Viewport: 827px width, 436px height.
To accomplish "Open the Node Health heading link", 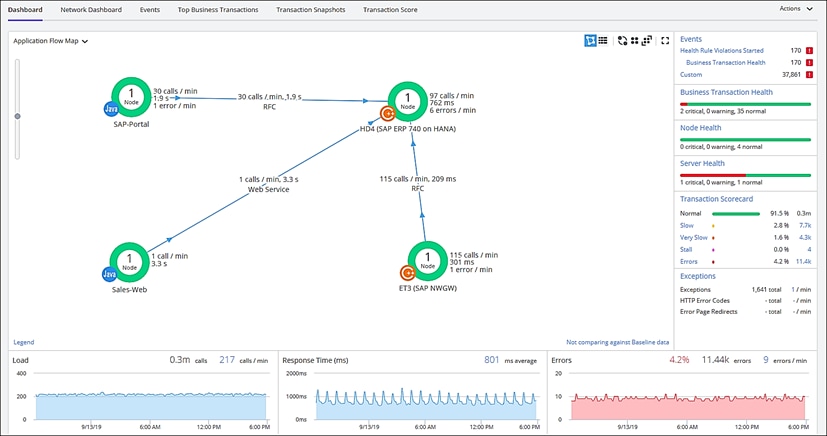I will pos(700,128).
